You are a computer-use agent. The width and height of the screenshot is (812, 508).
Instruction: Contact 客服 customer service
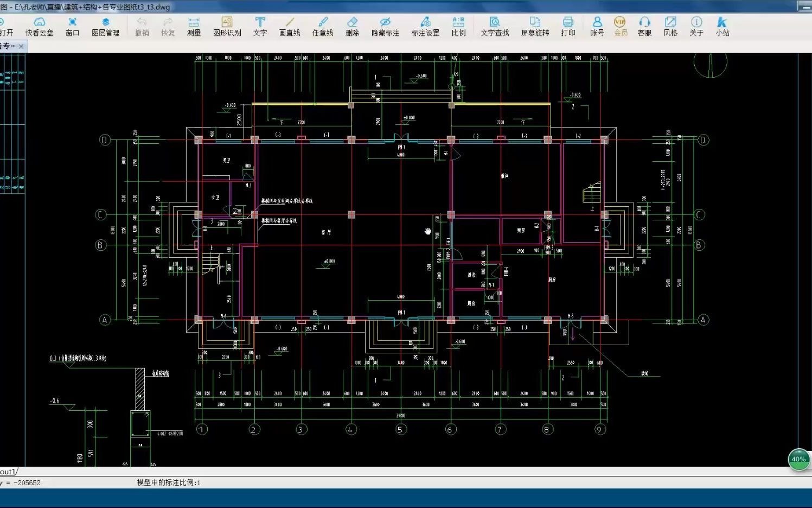[x=644, y=27]
